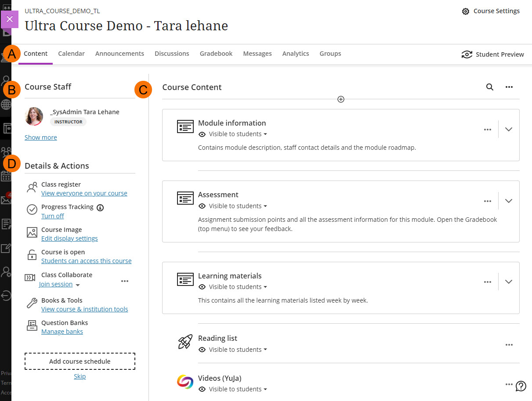Click the globe icon in the left sidebar

[6, 105]
